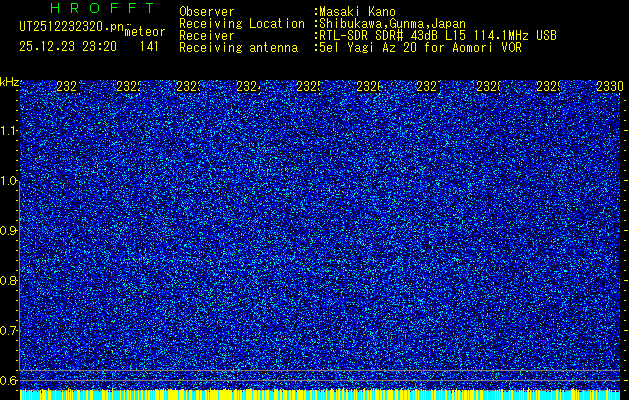
Task: Click the yellow-cyan signal strength bar
Action: click(320, 394)
